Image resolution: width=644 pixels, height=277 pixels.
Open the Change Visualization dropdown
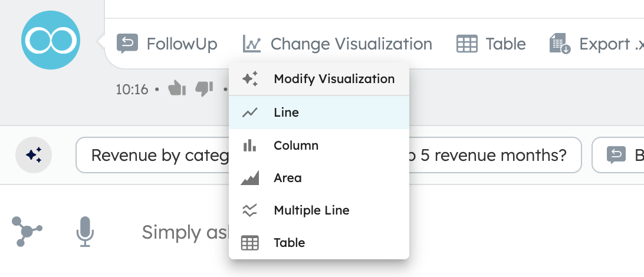(x=337, y=44)
